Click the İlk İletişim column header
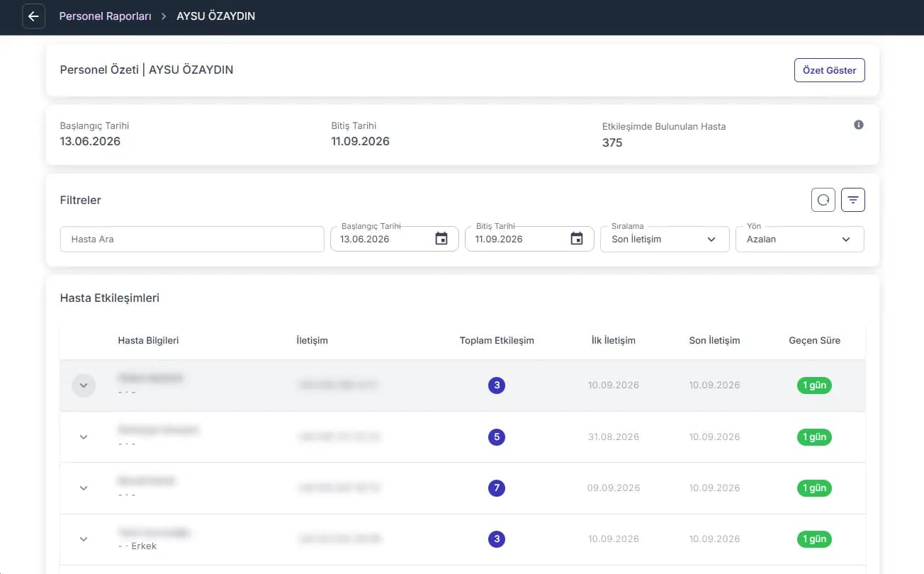This screenshot has width=924, height=574. tap(613, 340)
